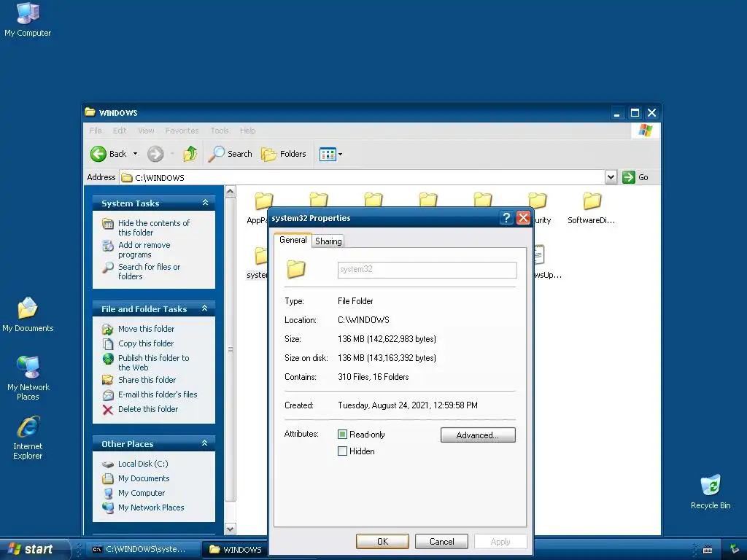This screenshot has width=747, height=560.
Task: Open the My Computer desktop icon
Action: pos(28,20)
